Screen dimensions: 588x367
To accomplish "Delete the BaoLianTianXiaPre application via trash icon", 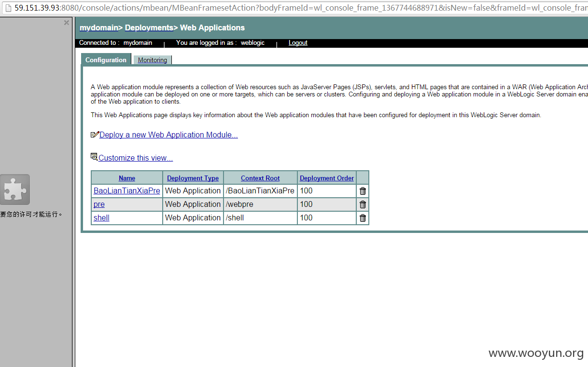I will tap(363, 191).
